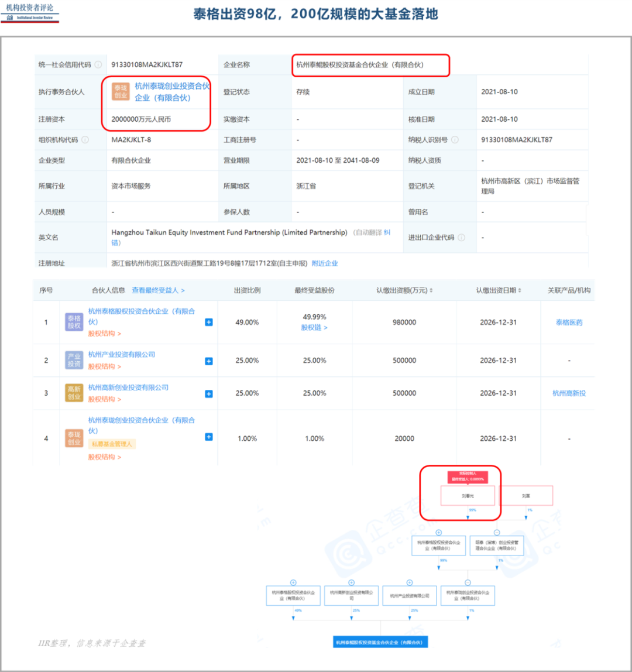Collapse chart node 杭州泰珑创业投资合伙企业
Screen dimensions: 632x672
(468, 582)
